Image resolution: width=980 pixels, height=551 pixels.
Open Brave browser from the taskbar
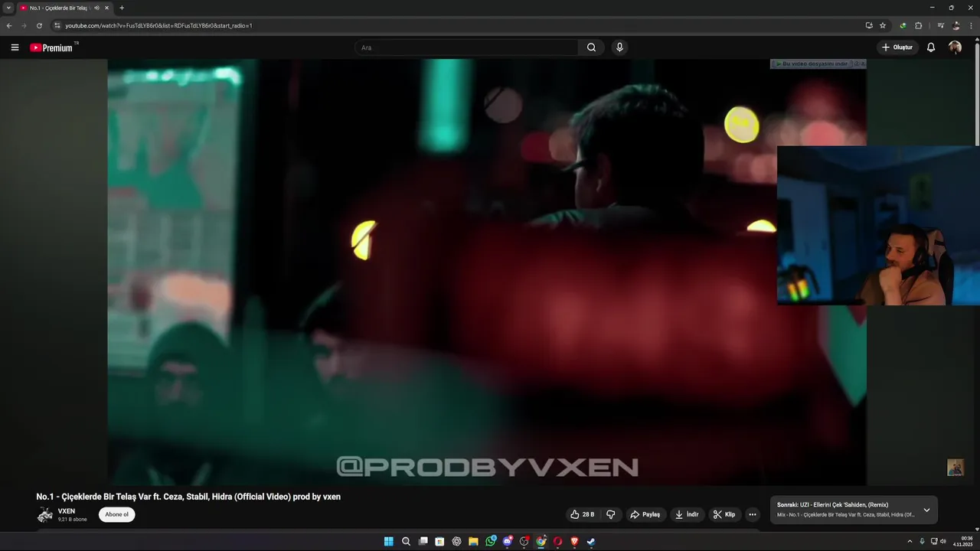click(x=574, y=541)
